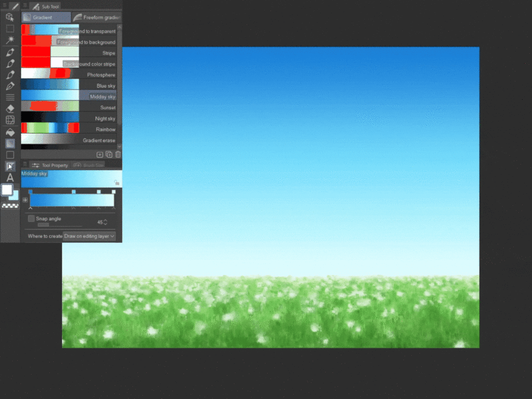Select the Figure square tool

pyautogui.click(x=10, y=155)
